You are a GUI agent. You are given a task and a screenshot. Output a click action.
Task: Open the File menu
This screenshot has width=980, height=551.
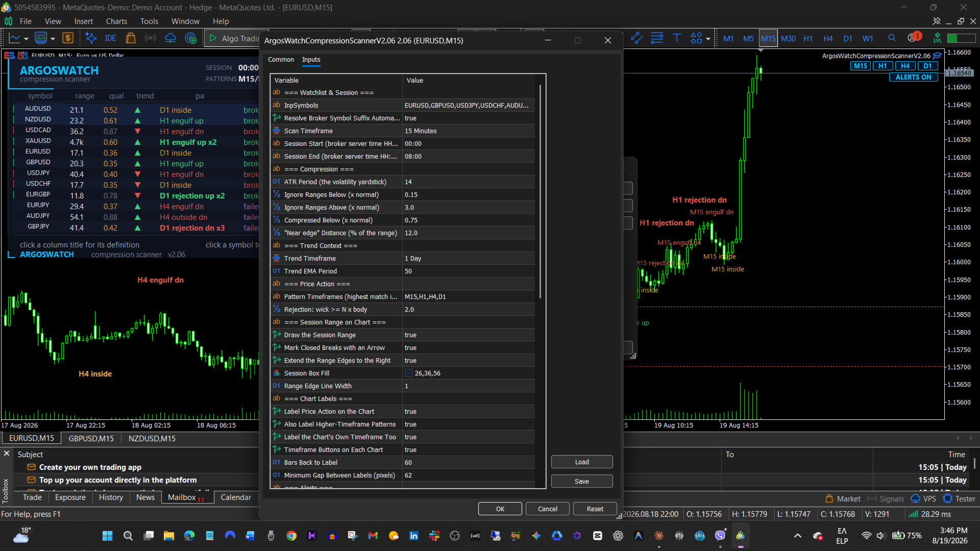coord(26,21)
